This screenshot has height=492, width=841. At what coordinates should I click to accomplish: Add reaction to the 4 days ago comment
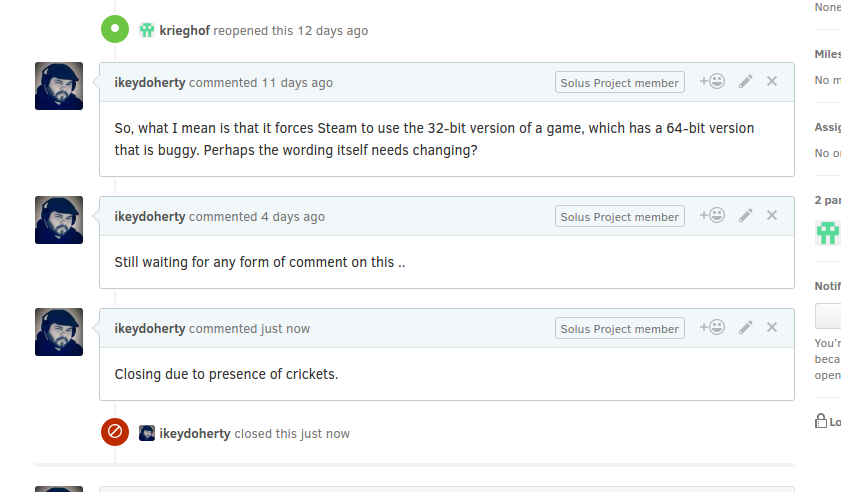(x=712, y=216)
